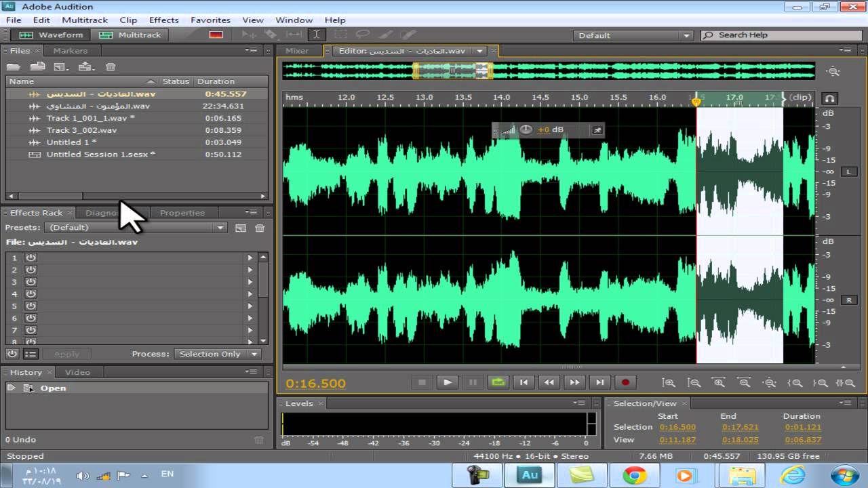Open the Presets dropdown in Effects Rack
The height and width of the screenshot is (488, 868).
136,228
